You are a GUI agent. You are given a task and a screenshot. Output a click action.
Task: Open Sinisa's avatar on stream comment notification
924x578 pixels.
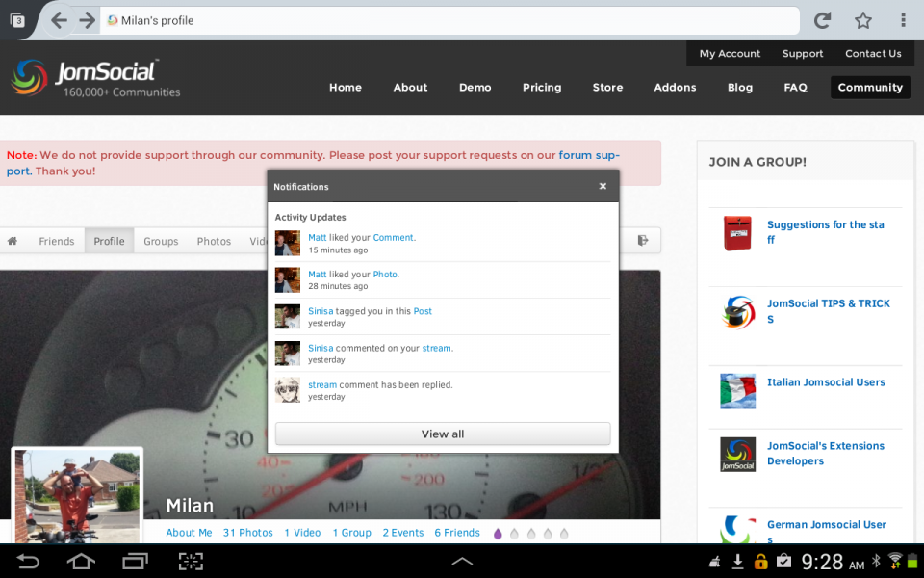tap(288, 354)
